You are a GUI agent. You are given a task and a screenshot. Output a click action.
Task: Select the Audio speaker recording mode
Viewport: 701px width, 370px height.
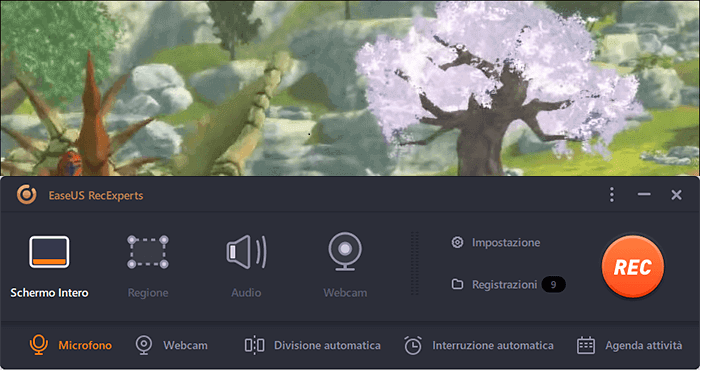click(246, 252)
